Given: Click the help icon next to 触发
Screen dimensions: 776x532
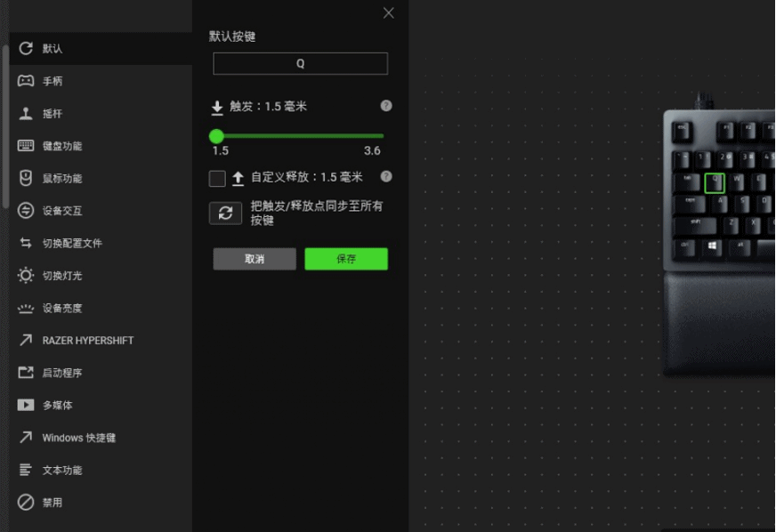Looking at the screenshot, I should [x=385, y=105].
